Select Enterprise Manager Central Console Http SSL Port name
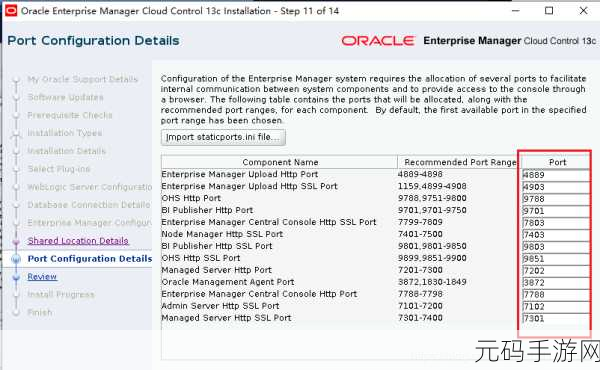The width and height of the screenshot is (600, 370). pos(269,222)
